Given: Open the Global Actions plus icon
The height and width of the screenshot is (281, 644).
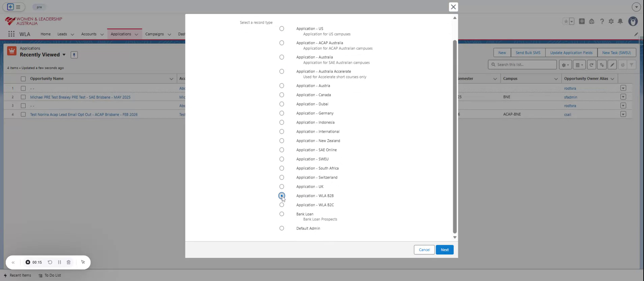Looking at the screenshot, I should (x=582, y=21).
